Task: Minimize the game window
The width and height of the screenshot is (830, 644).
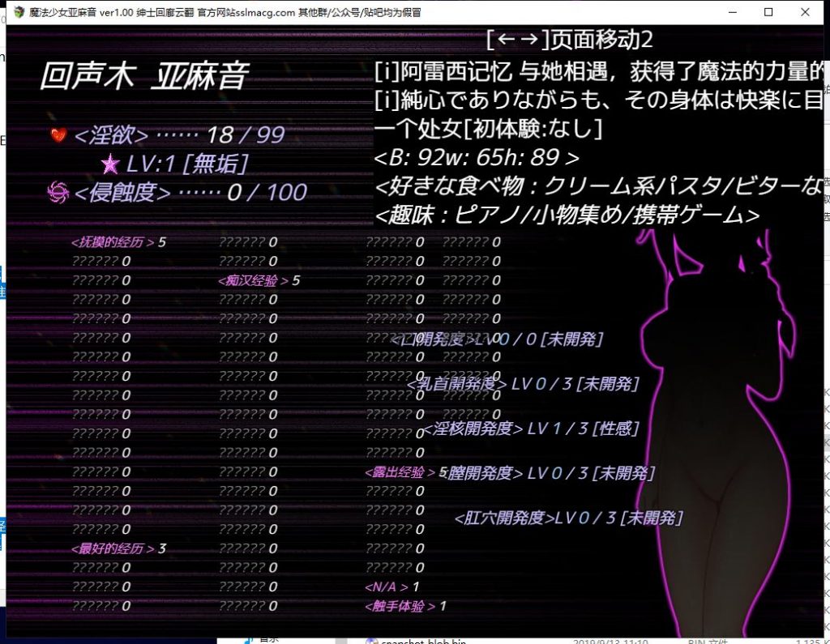Action: point(732,12)
